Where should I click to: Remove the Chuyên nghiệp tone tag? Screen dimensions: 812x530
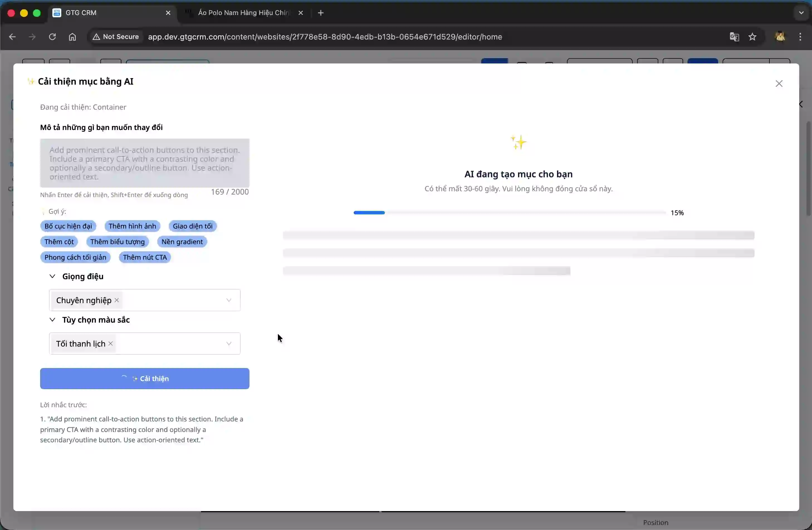117,300
